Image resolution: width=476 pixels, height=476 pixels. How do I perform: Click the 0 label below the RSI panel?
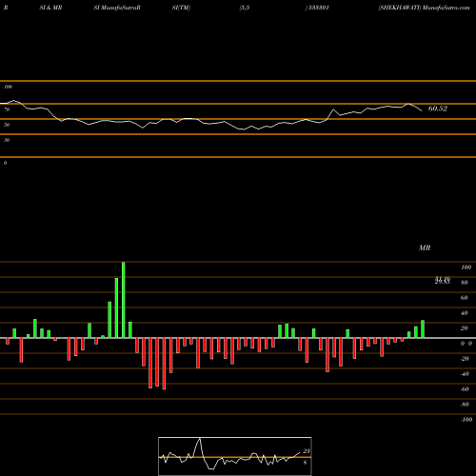pos(6,163)
